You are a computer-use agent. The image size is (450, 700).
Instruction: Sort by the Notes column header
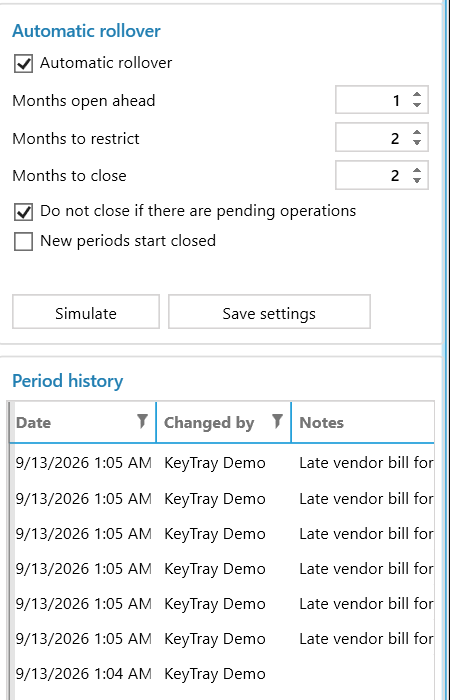click(321, 423)
